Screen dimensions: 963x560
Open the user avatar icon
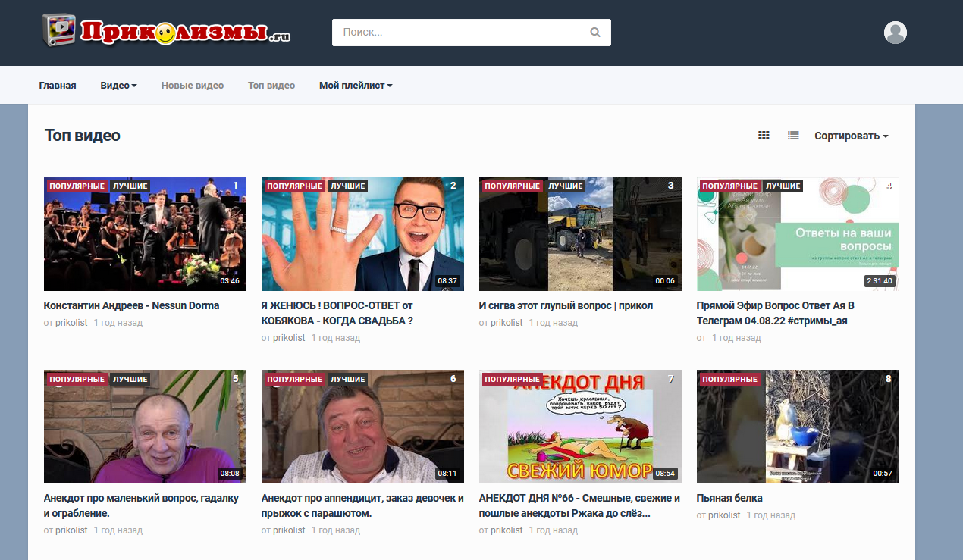[x=896, y=33]
